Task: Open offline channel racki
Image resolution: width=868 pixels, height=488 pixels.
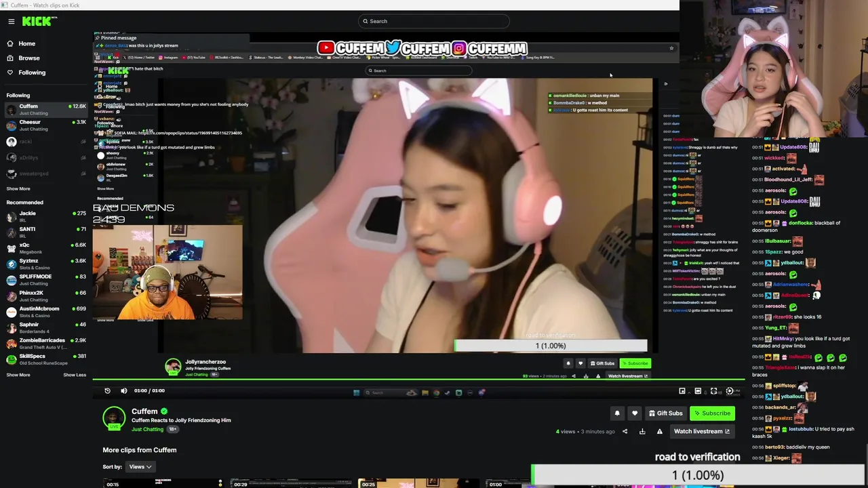Action: [x=46, y=142]
